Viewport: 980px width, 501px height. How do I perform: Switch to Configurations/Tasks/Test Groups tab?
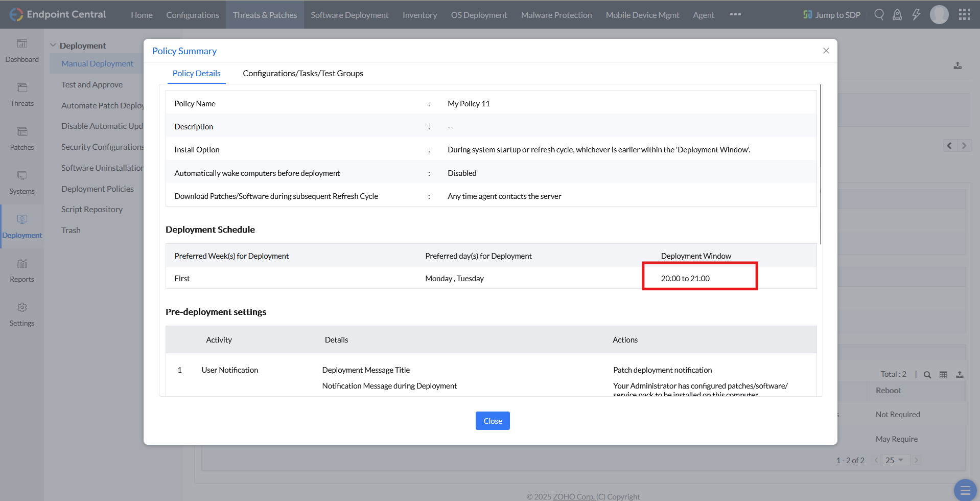tap(303, 73)
